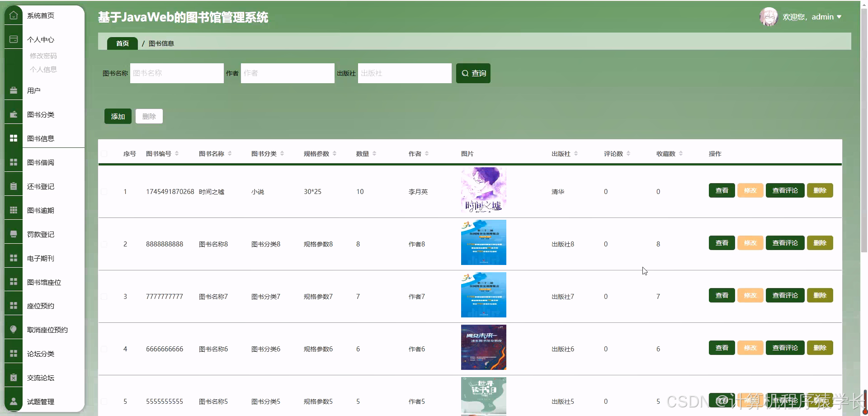Click the grid icon beside 图书信息
This screenshot has height=416, width=868.
[14, 138]
